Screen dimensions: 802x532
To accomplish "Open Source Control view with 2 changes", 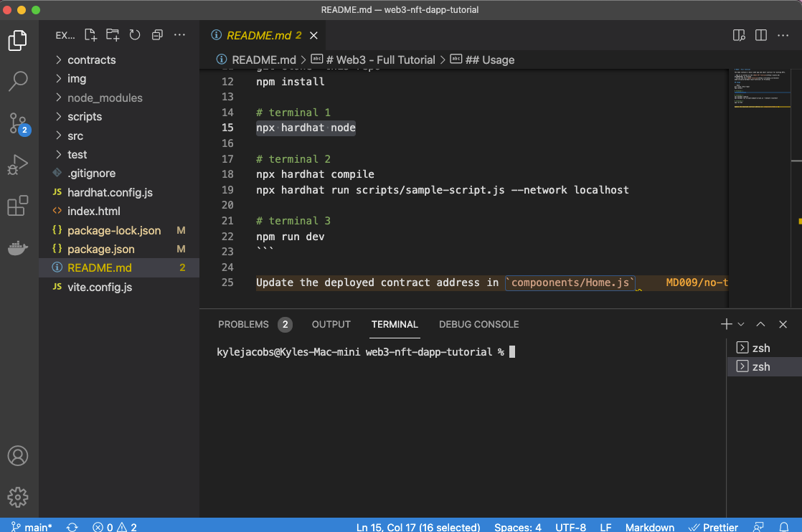I will pyautogui.click(x=18, y=123).
